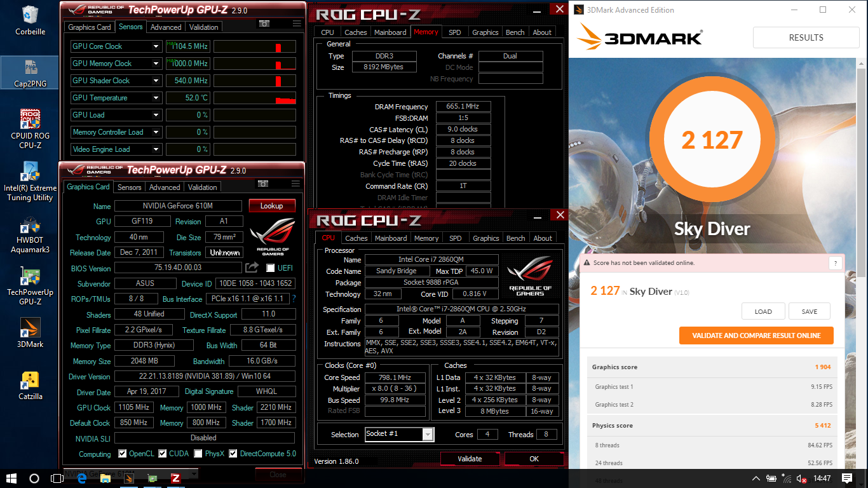
Task: Toggle the UEFI checkbox in GPU-Z
Action: (x=271, y=268)
